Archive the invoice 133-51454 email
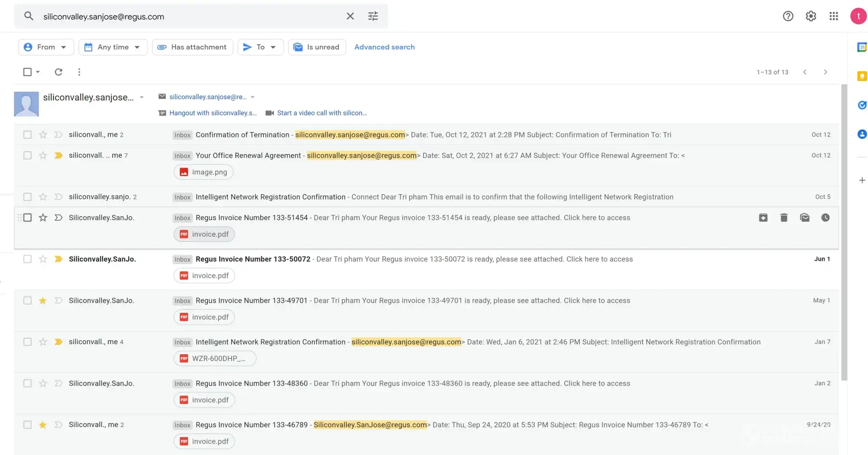Screen dimensions: 868x455 (x=763, y=218)
